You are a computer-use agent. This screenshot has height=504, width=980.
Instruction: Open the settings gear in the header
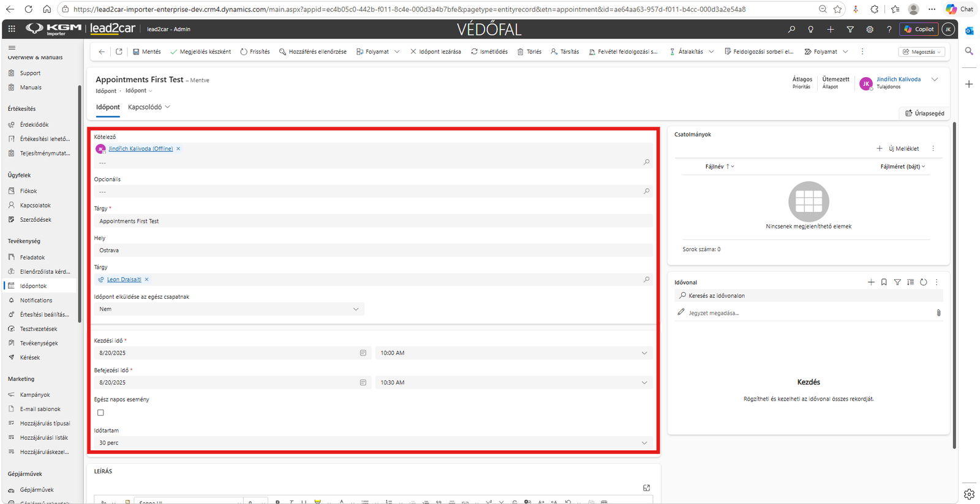870,29
